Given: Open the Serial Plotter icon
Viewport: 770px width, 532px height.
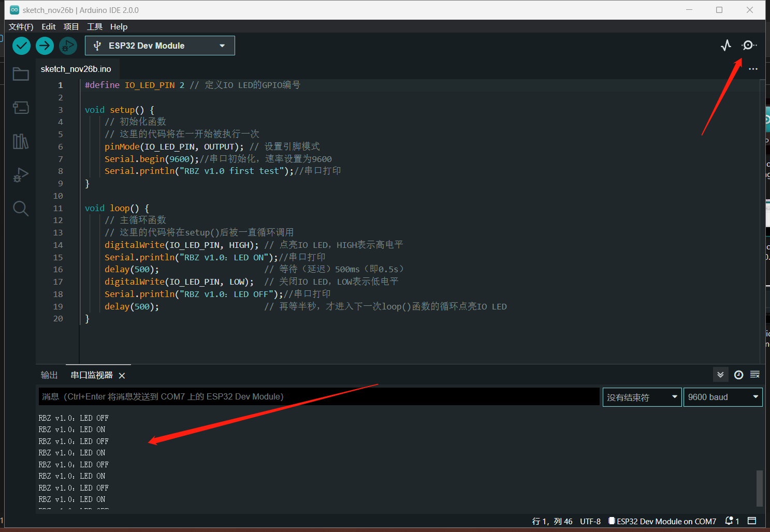Looking at the screenshot, I should click(x=726, y=46).
